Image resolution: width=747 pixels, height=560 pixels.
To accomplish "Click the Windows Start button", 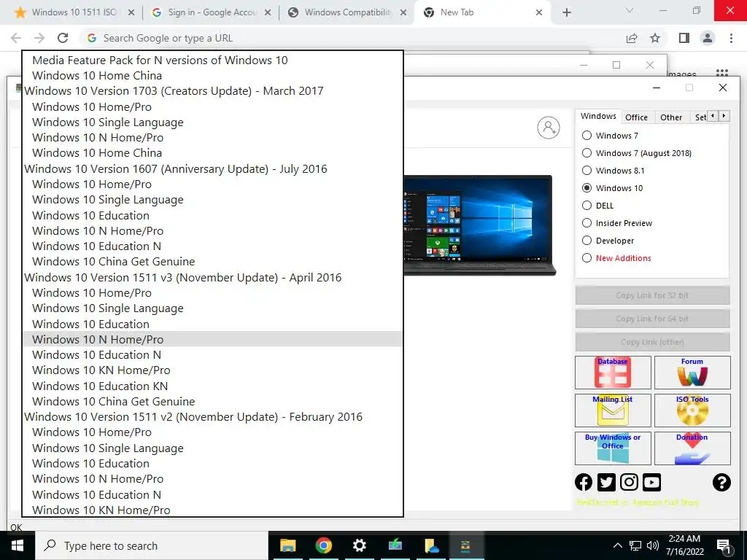I will (x=18, y=545).
